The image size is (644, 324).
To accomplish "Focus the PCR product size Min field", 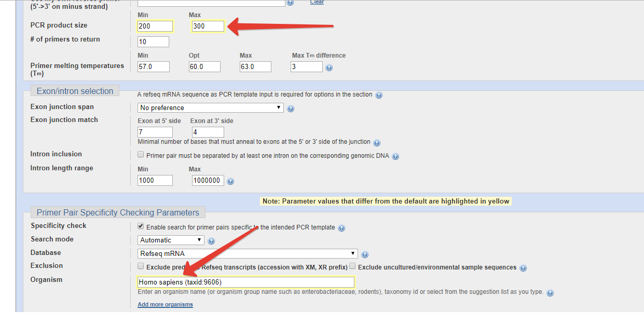I will (155, 26).
